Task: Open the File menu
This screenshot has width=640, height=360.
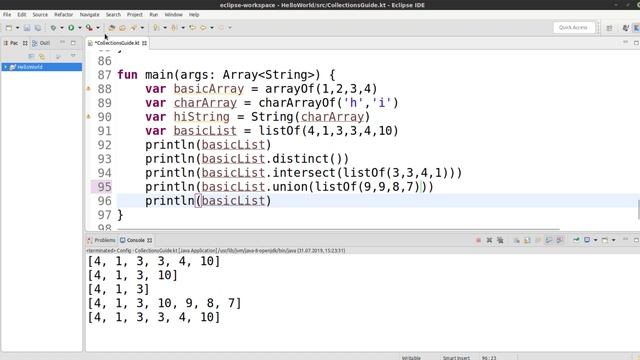Action: point(7,14)
